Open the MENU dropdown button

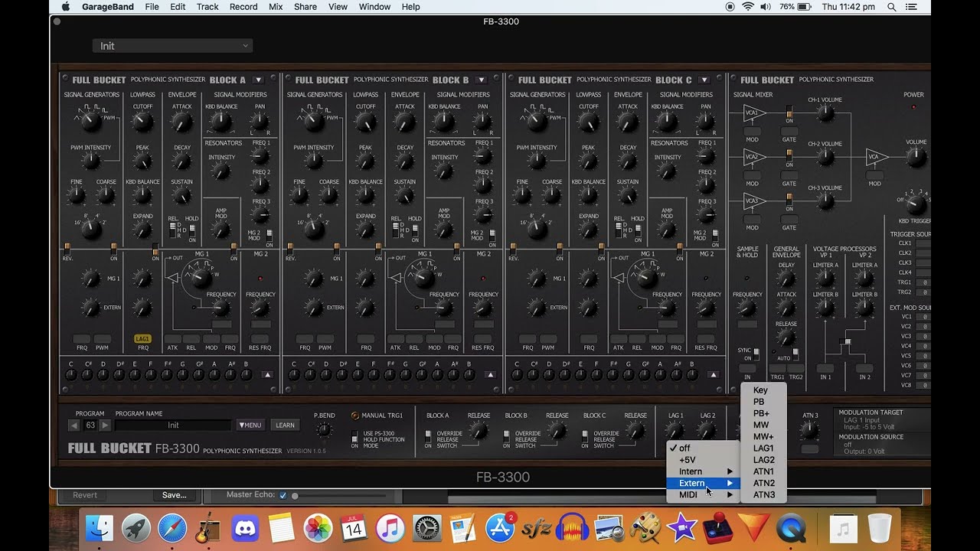[x=250, y=425]
